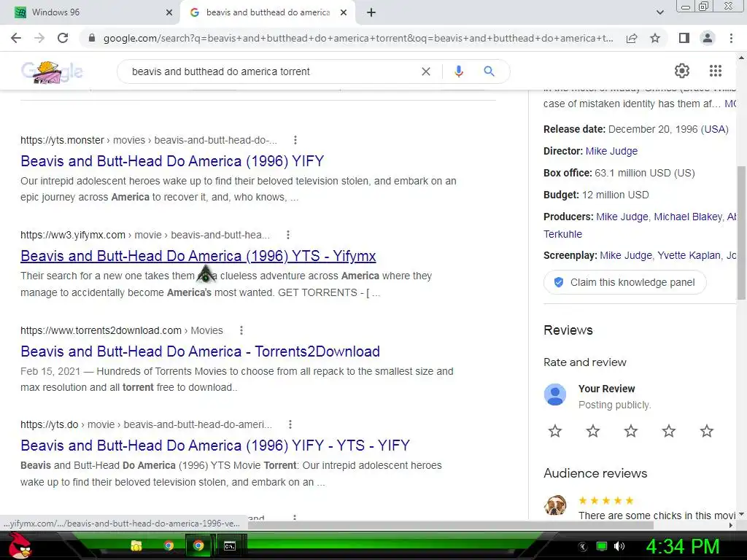Rate the movie two stars
Image resolution: width=747 pixels, height=560 pixels.
pos(592,431)
